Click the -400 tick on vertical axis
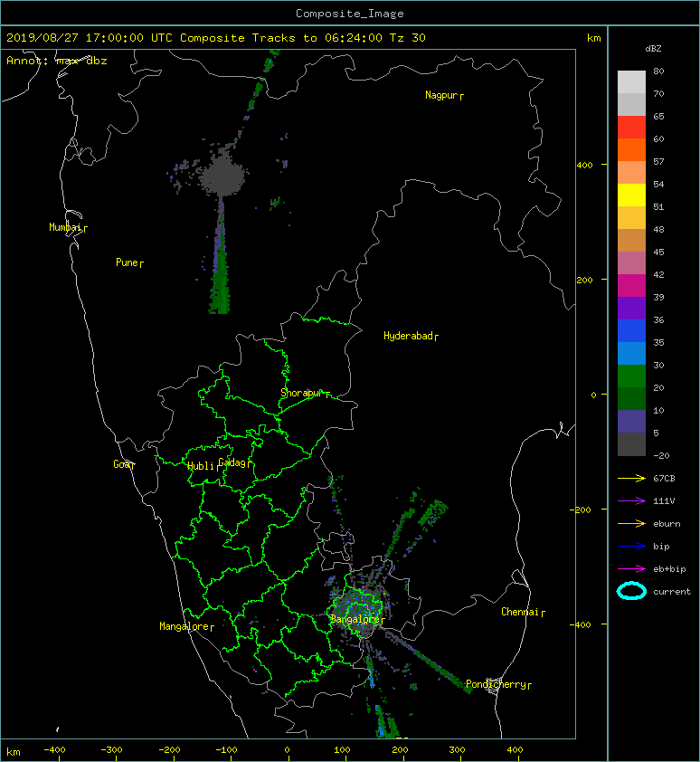 tap(580, 625)
